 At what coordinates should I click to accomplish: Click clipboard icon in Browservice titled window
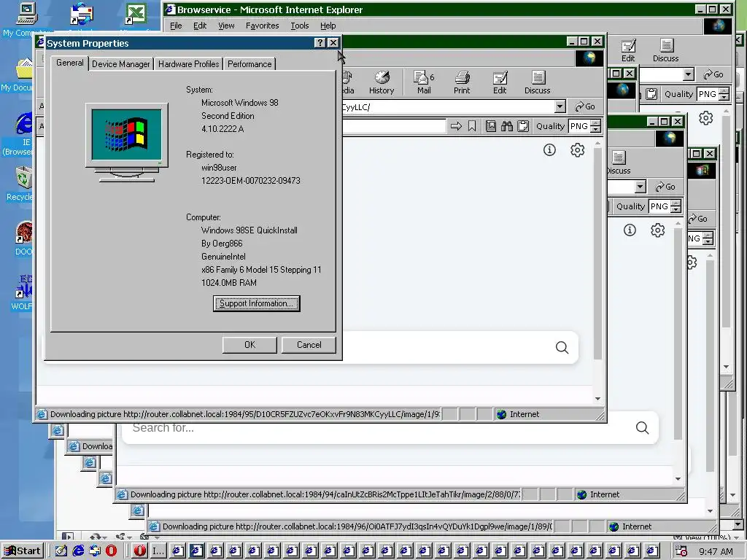pos(651,94)
